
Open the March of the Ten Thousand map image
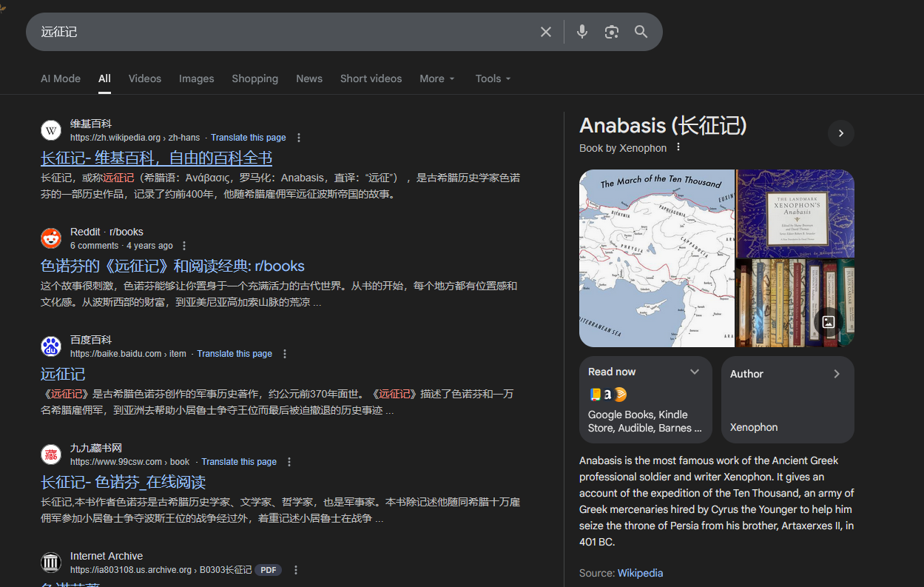tap(657, 258)
